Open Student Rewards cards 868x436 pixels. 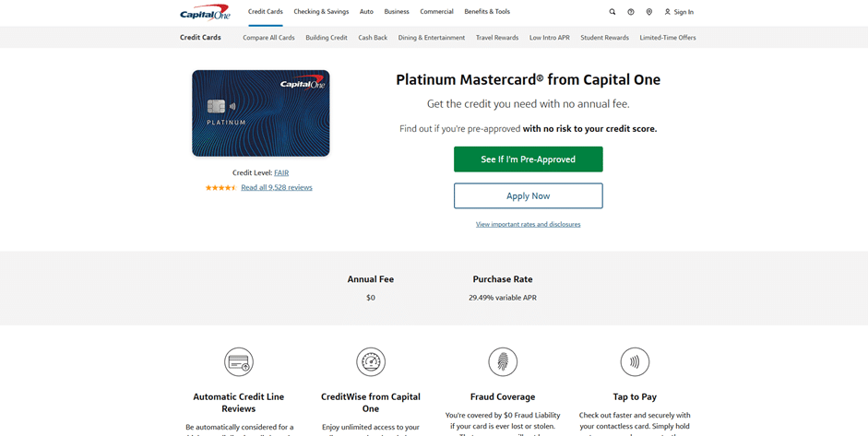(x=604, y=38)
